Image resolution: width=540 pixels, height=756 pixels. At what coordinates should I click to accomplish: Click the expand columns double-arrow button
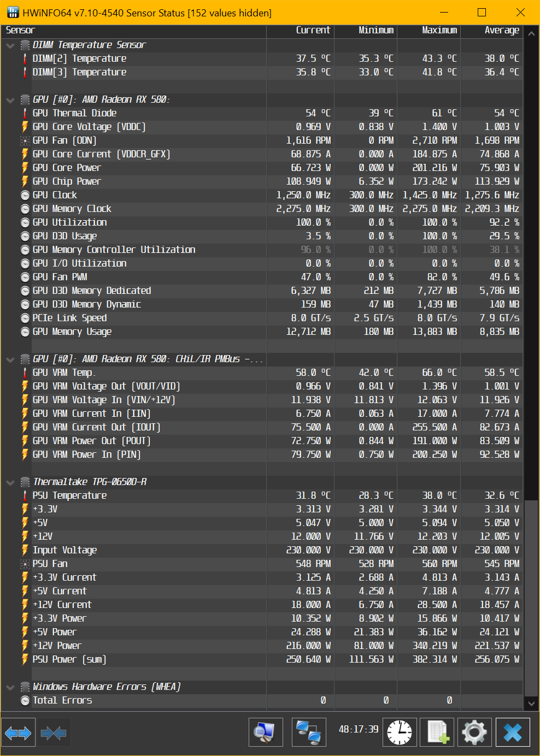click(x=18, y=733)
